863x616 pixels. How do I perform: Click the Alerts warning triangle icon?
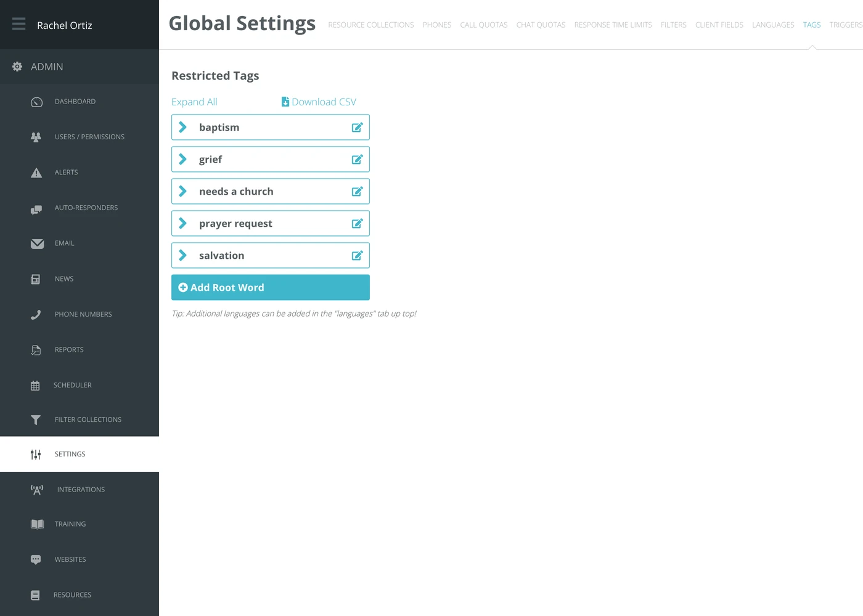(x=36, y=172)
